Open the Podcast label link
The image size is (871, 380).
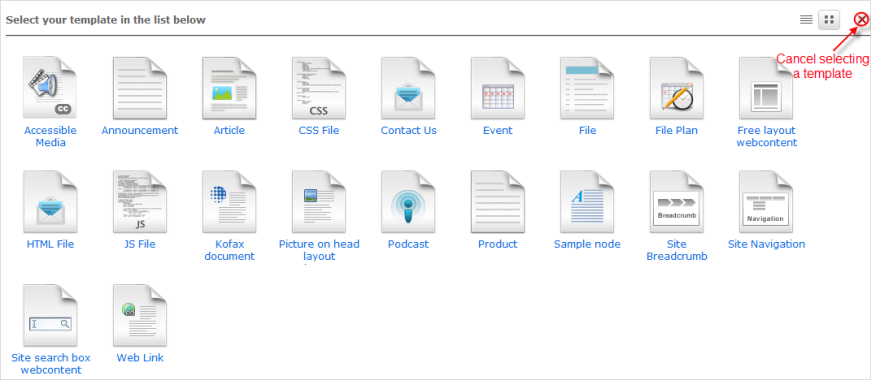[408, 244]
